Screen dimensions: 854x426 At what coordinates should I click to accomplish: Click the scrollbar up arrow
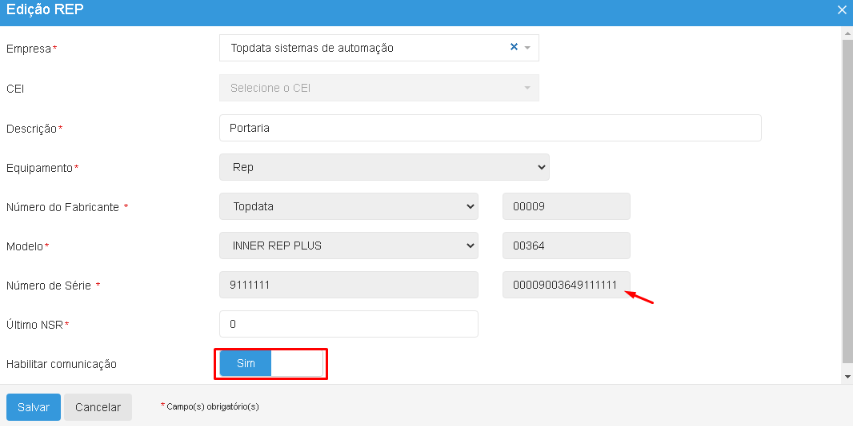point(847,31)
